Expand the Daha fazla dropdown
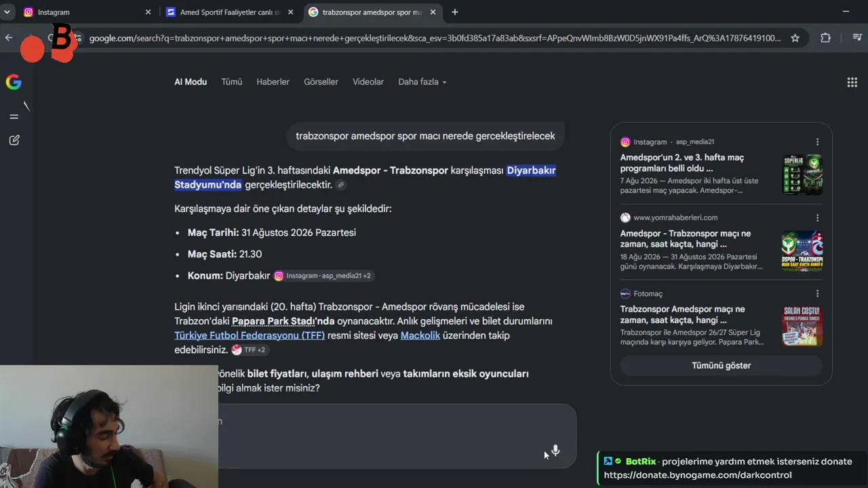Screen dimensions: 868x488 (422, 82)
